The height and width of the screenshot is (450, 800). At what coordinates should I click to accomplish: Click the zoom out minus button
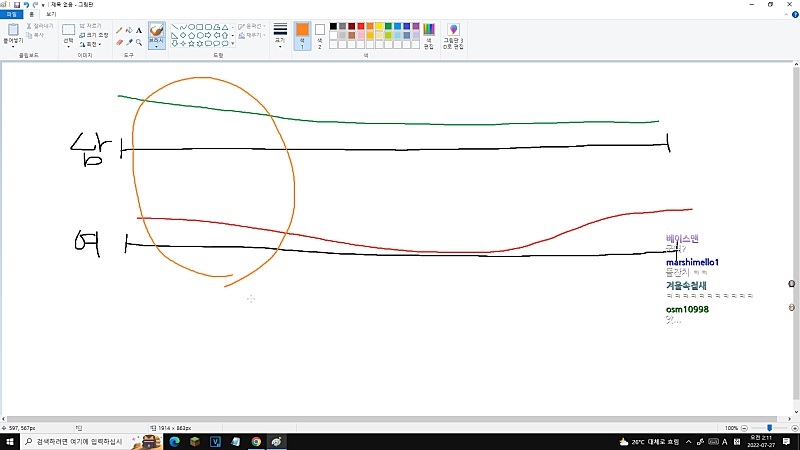coord(744,428)
